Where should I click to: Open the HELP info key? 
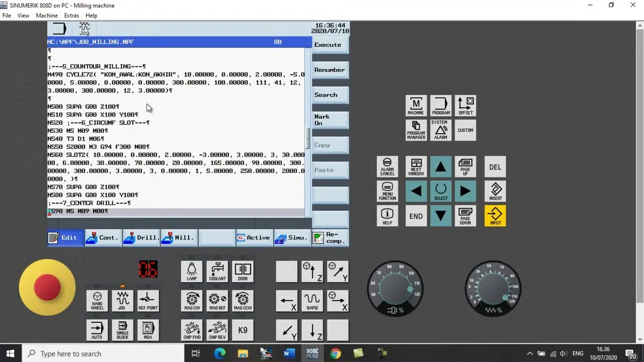click(x=387, y=216)
